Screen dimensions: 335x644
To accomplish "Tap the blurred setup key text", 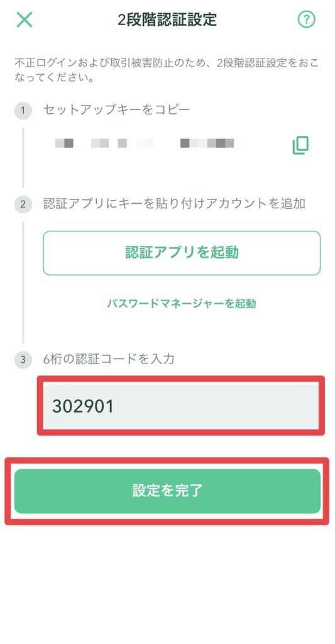I will (145, 143).
